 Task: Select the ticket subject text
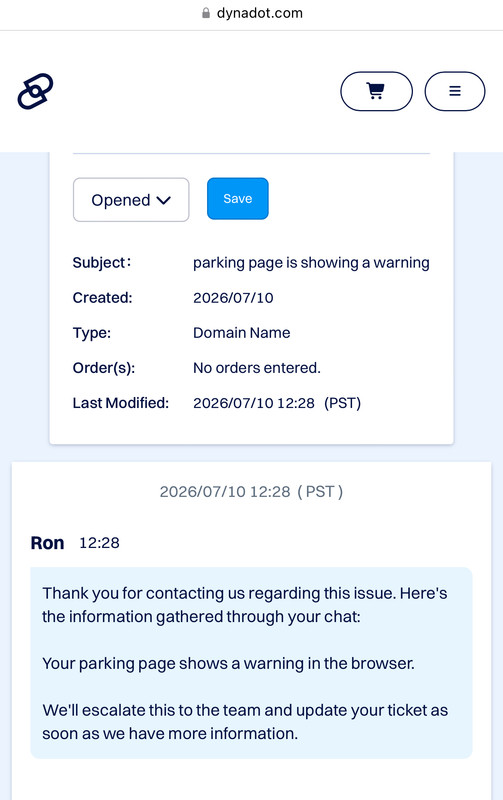pyautogui.click(x=311, y=262)
